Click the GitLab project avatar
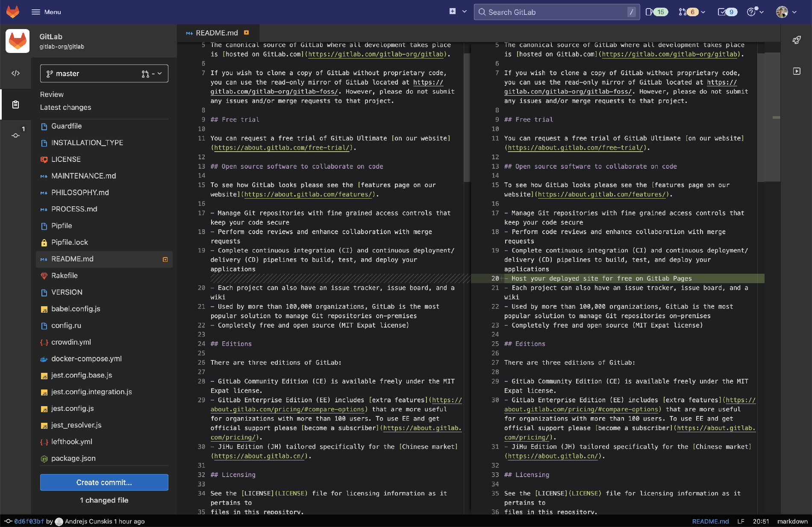 coord(18,41)
